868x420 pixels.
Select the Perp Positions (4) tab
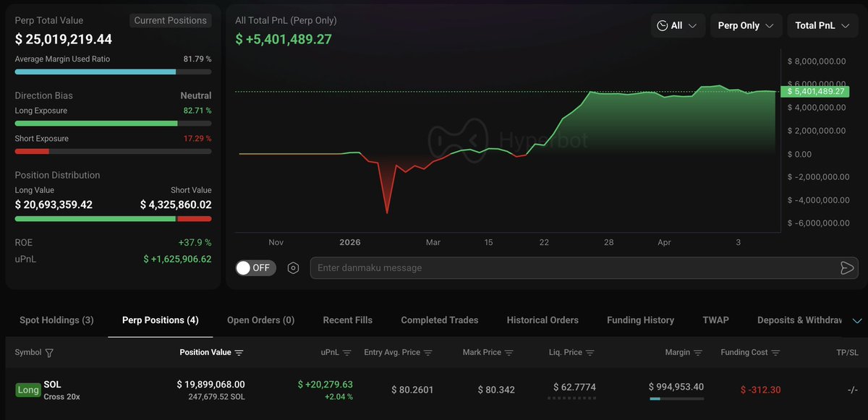coord(161,320)
